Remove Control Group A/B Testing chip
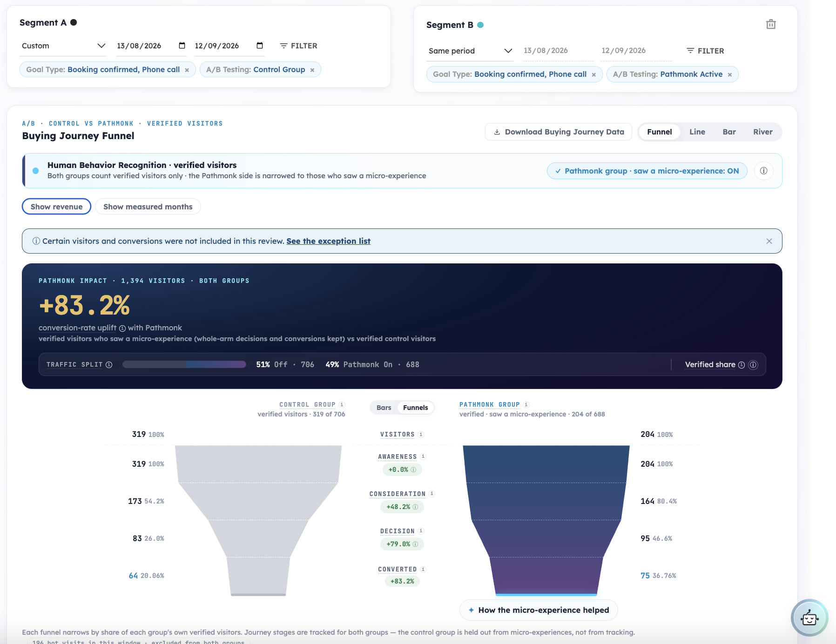This screenshot has width=836, height=644. pyautogui.click(x=312, y=70)
